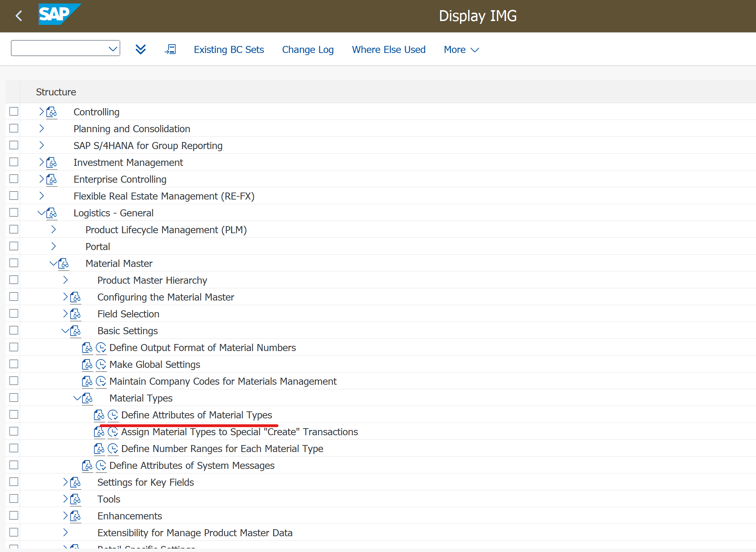
Task: Tick the checkbox for Enhancements row
Action: pyautogui.click(x=14, y=516)
